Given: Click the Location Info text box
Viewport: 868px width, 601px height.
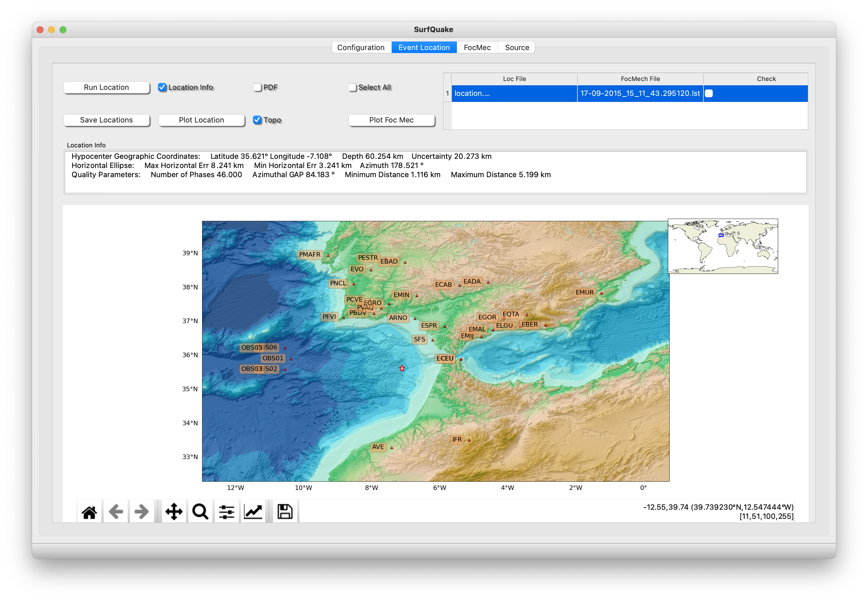Looking at the screenshot, I should (435, 172).
